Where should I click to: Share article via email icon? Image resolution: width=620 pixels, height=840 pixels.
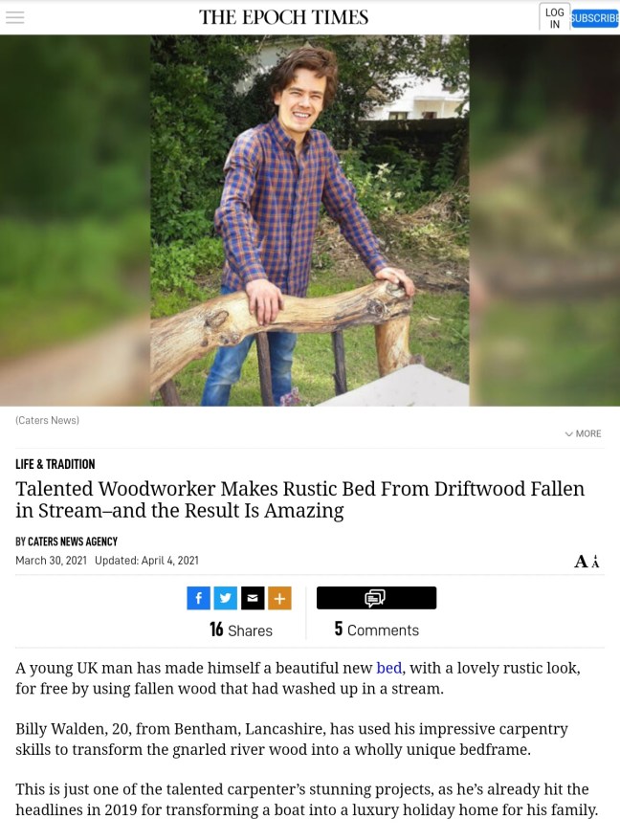coord(253,598)
